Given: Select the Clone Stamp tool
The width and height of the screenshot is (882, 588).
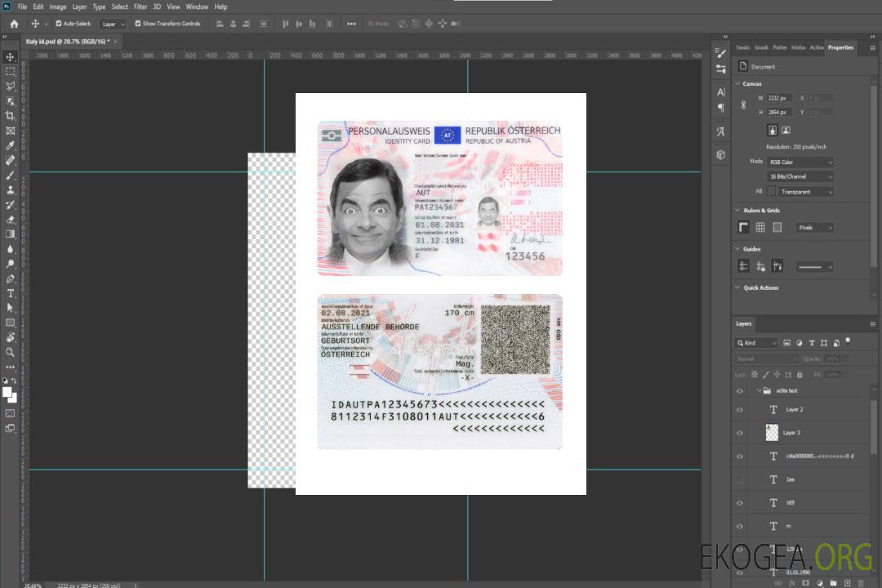Looking at the screenshot, I should pos(10,190).
